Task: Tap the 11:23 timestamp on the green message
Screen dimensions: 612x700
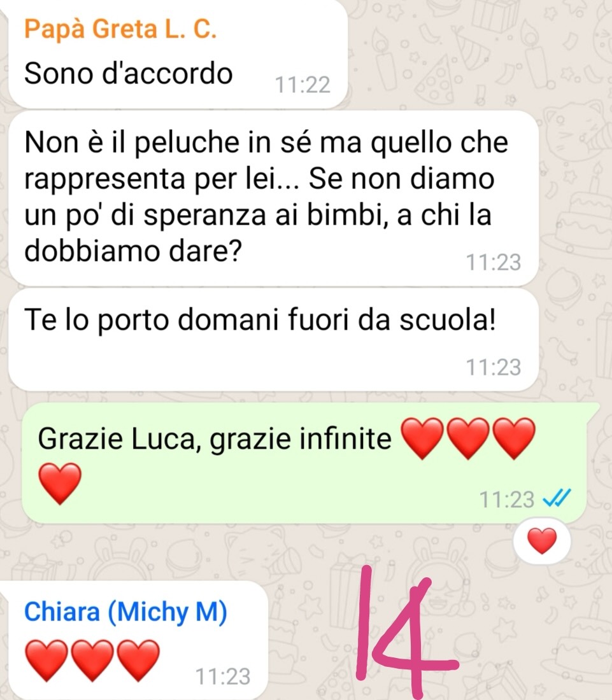Action: click(x=506, y=499)
